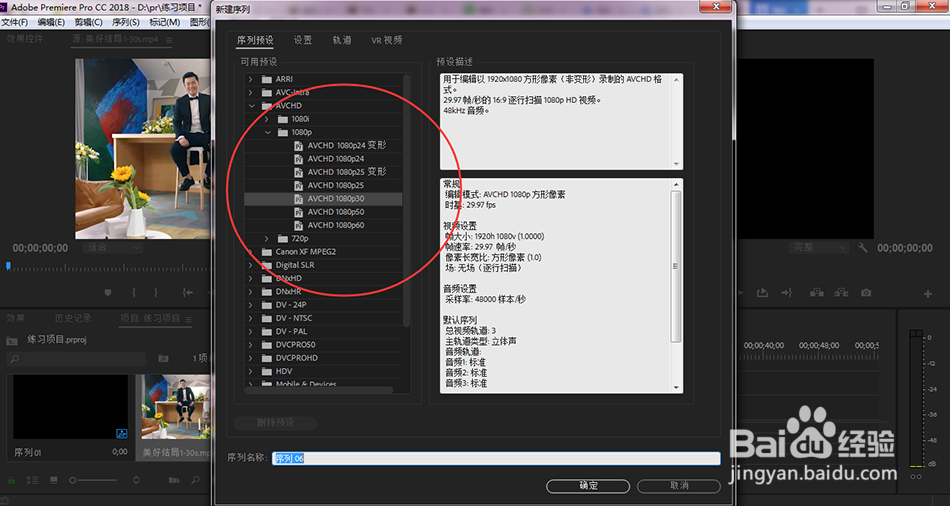Screen dimensions: 950x506
Task: Toggle the project read-only lock icon
Action: [x=11, y=480]
